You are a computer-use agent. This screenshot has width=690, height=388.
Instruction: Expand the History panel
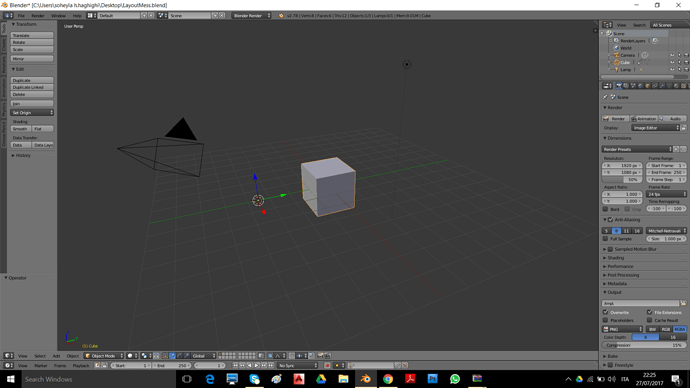pyautogui.click(x=22, y=155)
